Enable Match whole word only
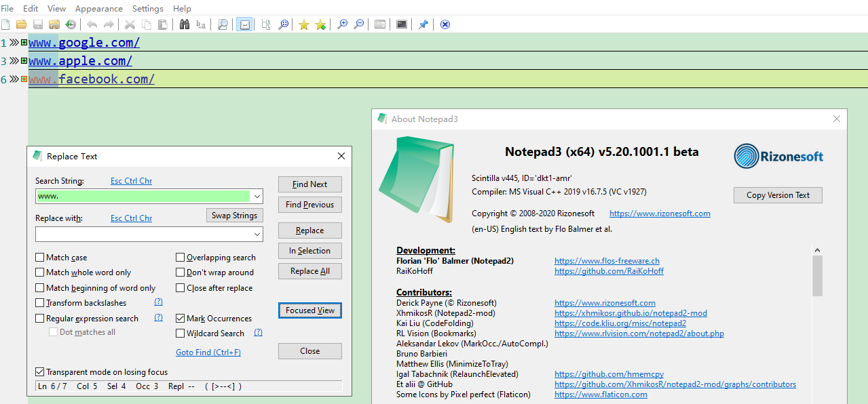The width and height of the screenshot is (868, 404). pos(40,272)
